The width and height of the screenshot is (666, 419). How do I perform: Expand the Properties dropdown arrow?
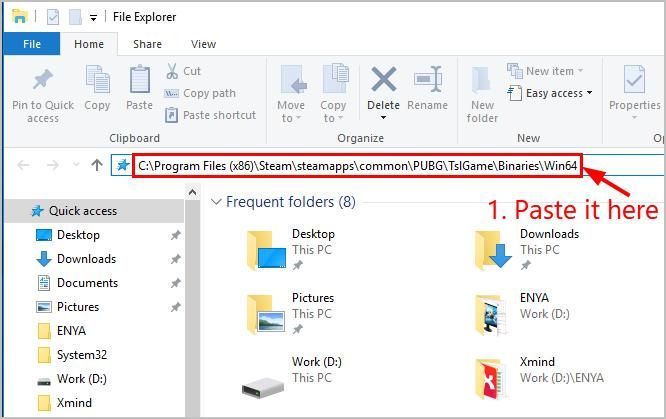click(x=634, y=118)
